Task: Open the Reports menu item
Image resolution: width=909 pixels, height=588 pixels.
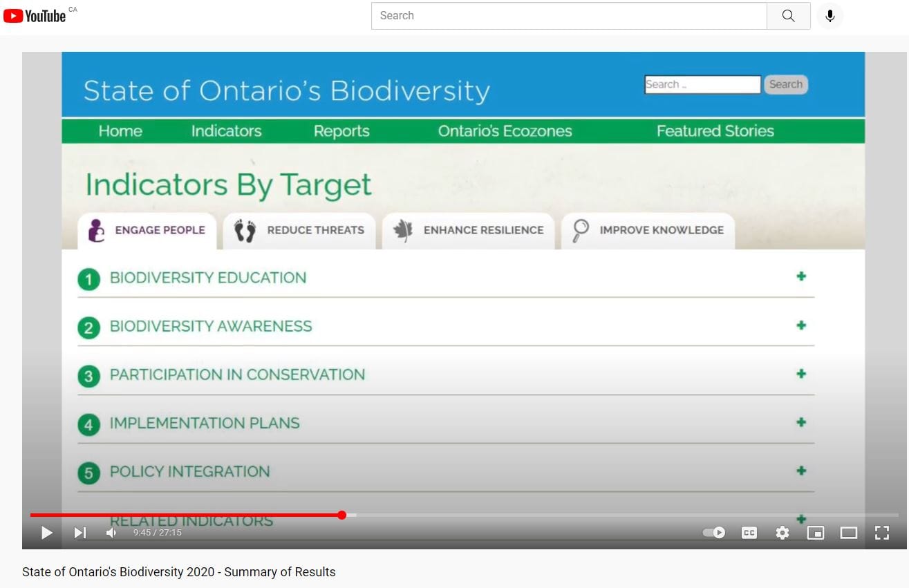Action: coord(341,131)
